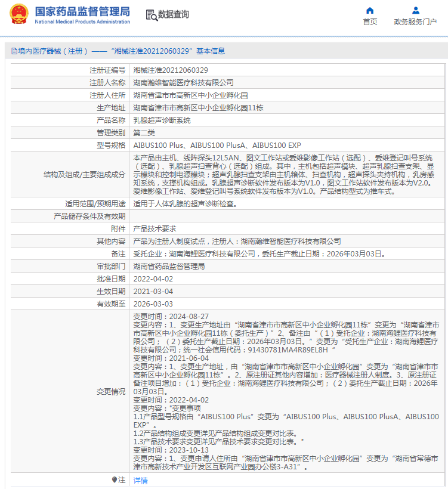This screenshot has height=489, width=448.
Task: Click management class value 第二类
Action: [x=144, y=132]
